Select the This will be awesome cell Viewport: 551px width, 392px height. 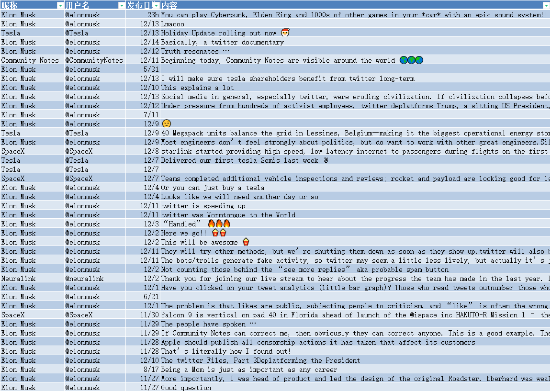click(355, 242)
